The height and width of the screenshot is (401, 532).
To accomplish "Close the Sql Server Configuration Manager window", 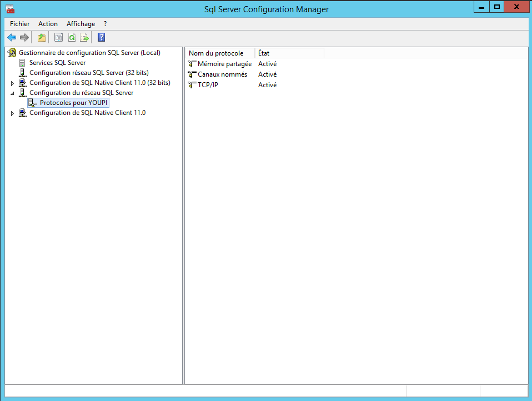I will (x=517, y=7).
